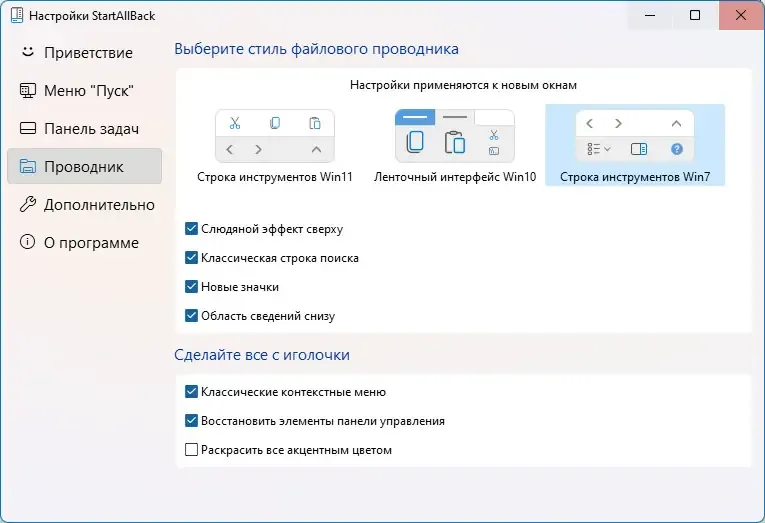This screenshot has height=523, width=765.
Task: Click the taskbar icon beside Панель задач
Action: 28,128
